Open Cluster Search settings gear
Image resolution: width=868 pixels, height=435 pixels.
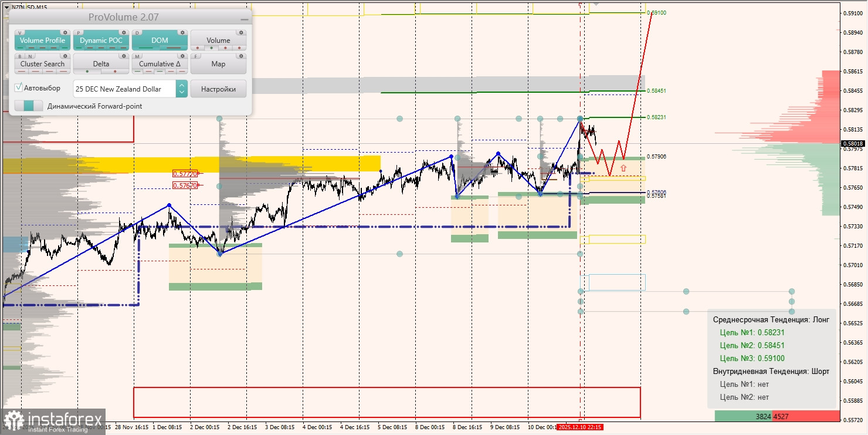65,56
